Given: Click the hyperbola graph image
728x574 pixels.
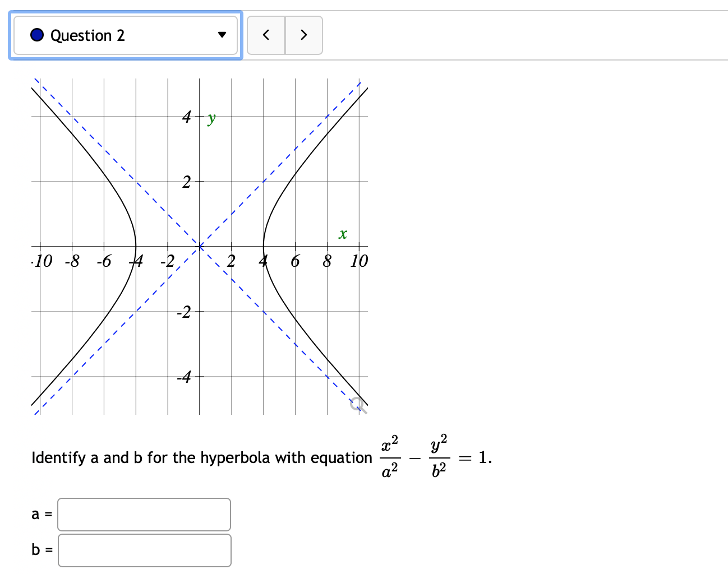Looking at the screenshot, I should point(199,247).
